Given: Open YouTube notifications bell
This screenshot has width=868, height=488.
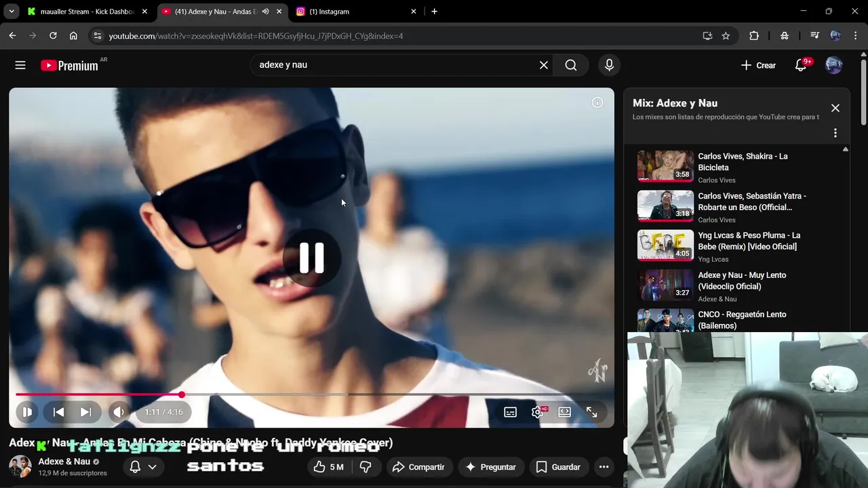Looking at the screenshot, I should (x=801, y=65).
